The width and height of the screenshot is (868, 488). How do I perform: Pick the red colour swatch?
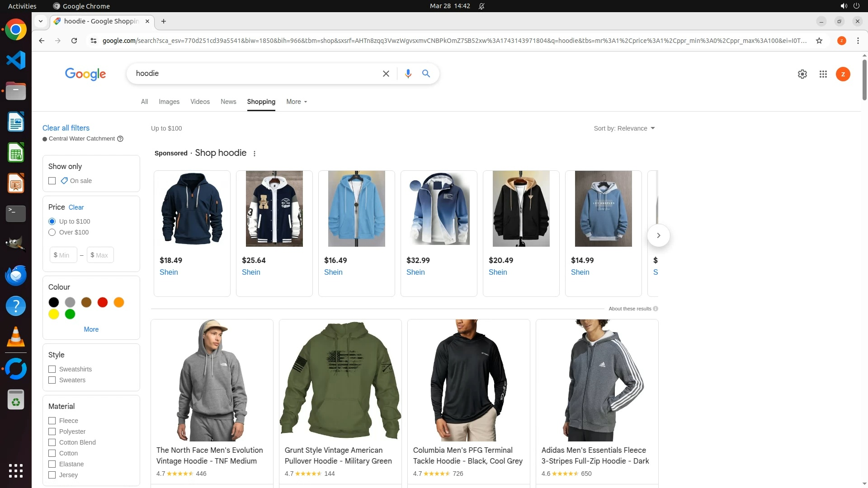[x=103, y=302]
